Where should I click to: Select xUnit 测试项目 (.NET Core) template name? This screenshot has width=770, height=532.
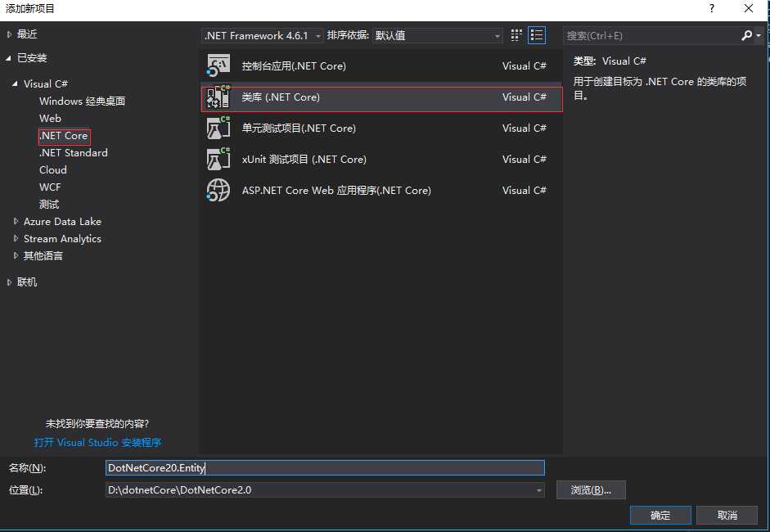304,159
